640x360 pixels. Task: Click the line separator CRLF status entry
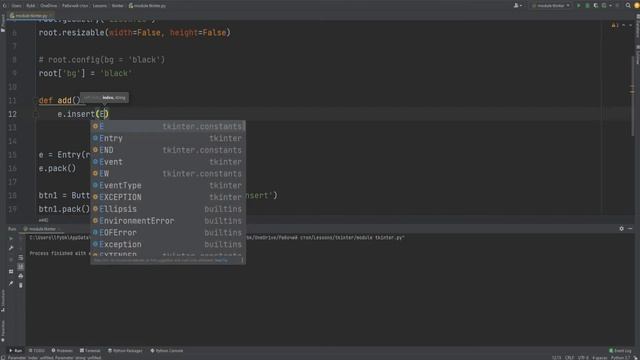569,358
